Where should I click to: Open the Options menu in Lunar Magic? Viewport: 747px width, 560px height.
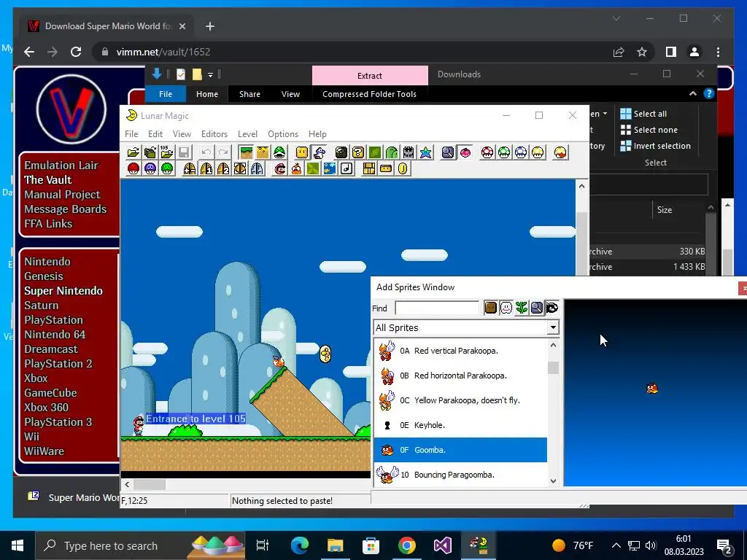282,134
